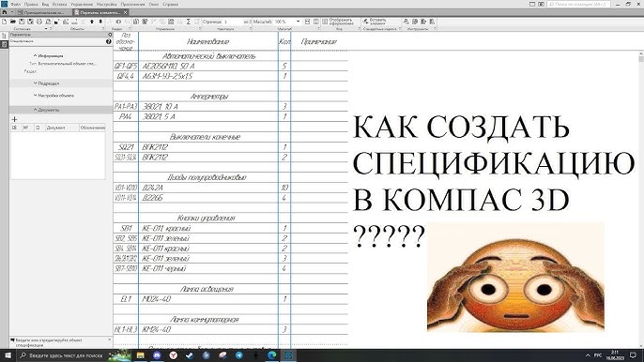The width and height of the screenshot is (644, 362).
Task: Click the Print preview icon
Action: 48,22
